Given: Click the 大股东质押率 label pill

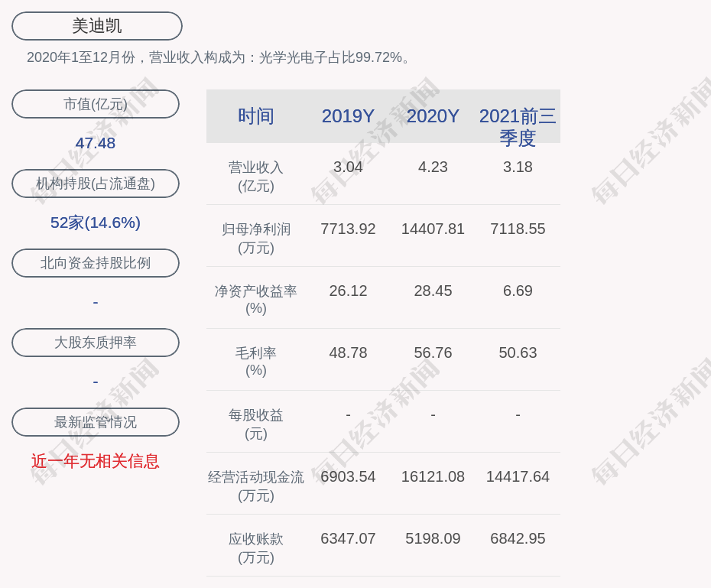Looking at the screenshot, I should coord(96,343).
